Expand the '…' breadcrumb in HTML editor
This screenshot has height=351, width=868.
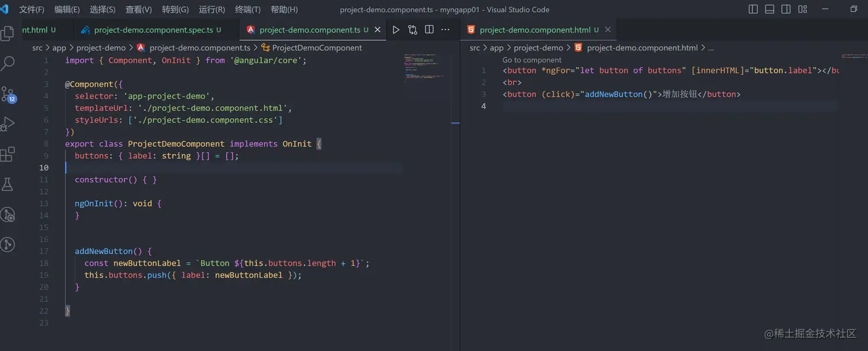point(711,48)
